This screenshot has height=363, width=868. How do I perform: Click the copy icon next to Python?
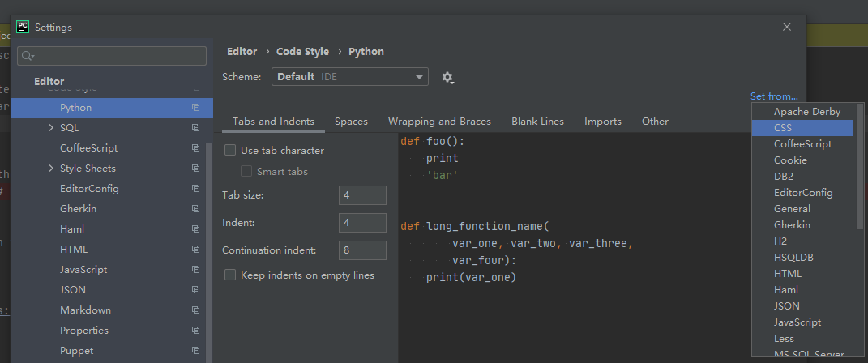(x=195, y=107)
